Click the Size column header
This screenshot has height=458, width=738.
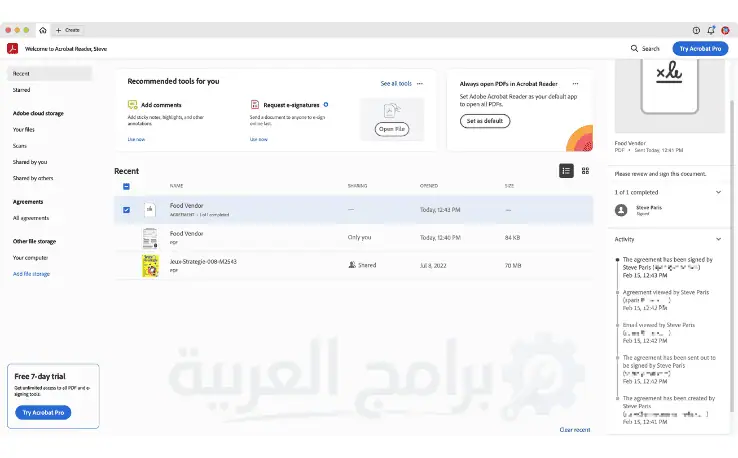click(x=509, y=186)
